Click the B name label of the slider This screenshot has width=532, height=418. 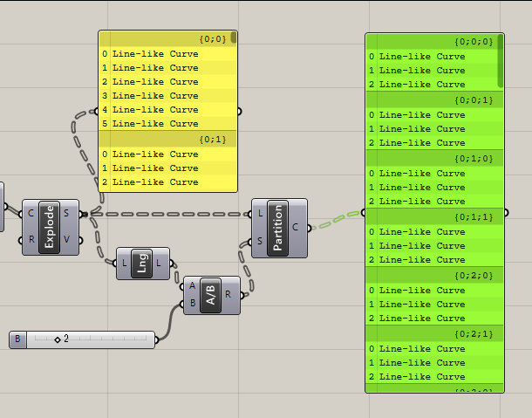tap(18, 339)
